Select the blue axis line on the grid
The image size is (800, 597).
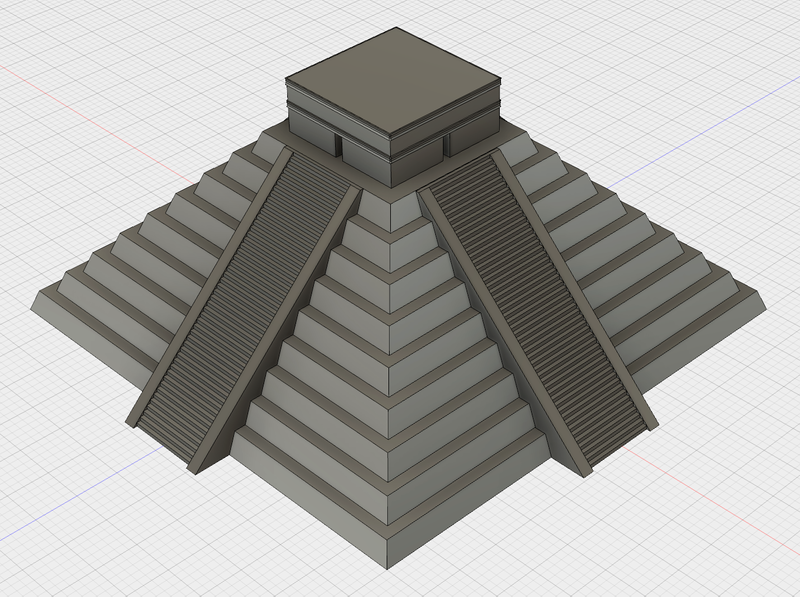(704, 131)
